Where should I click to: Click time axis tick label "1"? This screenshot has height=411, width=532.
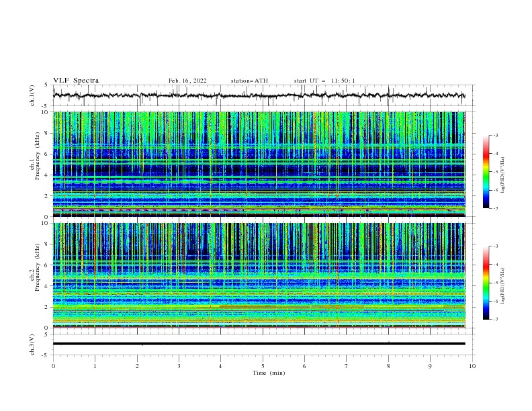[x=95, y=366]
